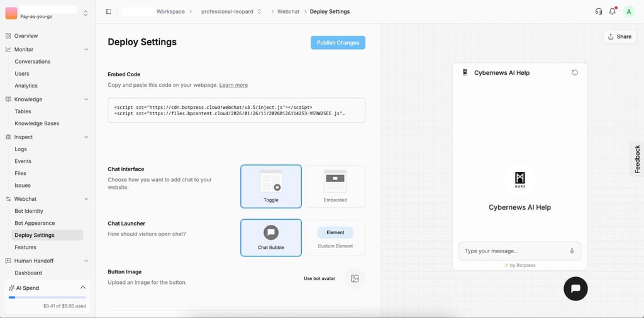Click the Overview grid icon

pyautogui.click(x=8, y=36)
